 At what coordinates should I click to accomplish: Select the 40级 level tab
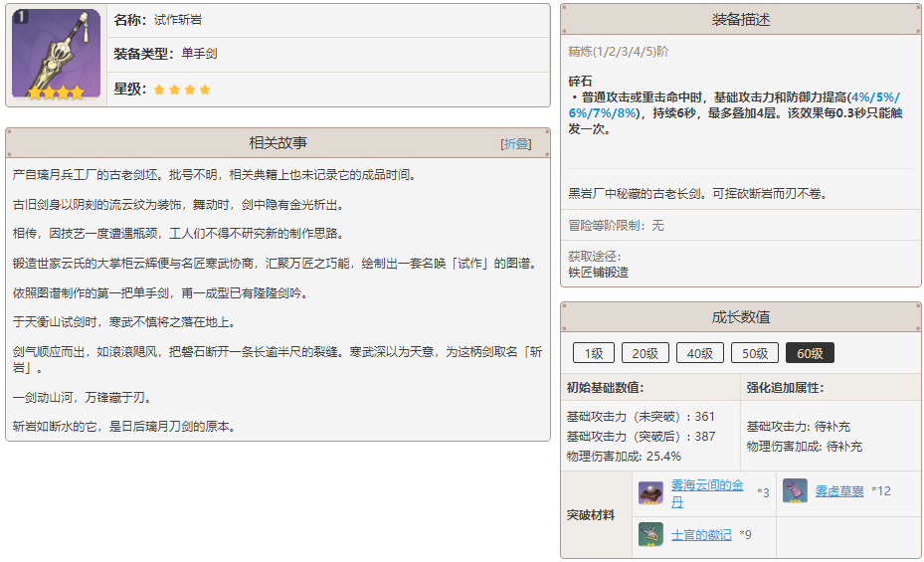point(699,353)
